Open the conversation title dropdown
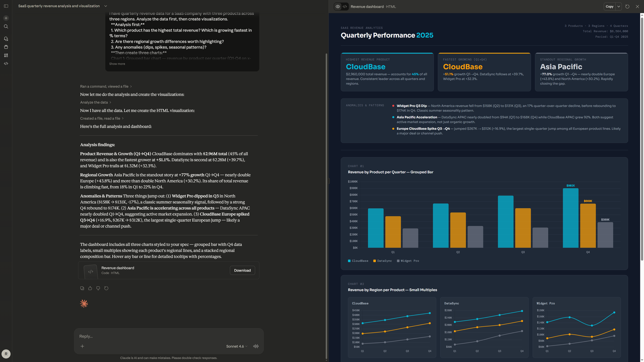Viewport: 644px width, 362px height. coord(105,6)
